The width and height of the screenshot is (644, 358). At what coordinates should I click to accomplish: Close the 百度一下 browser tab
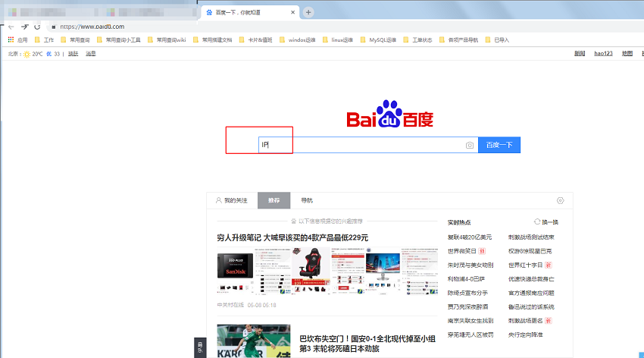pos(293,12)
